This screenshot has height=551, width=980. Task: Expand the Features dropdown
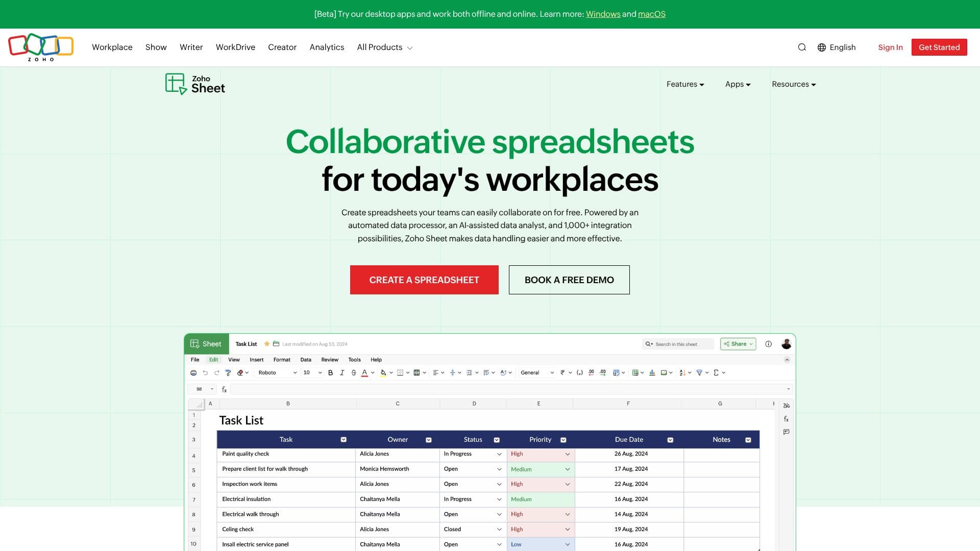pyautogui.click(x=685, y=84)
